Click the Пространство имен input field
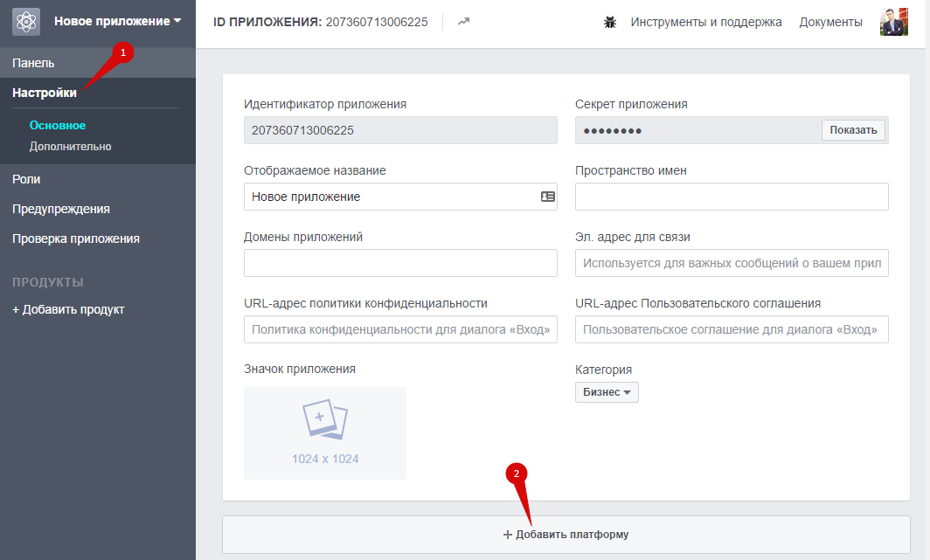The width and height of the screenshot is (930, 560). click(x=732, y=197)
